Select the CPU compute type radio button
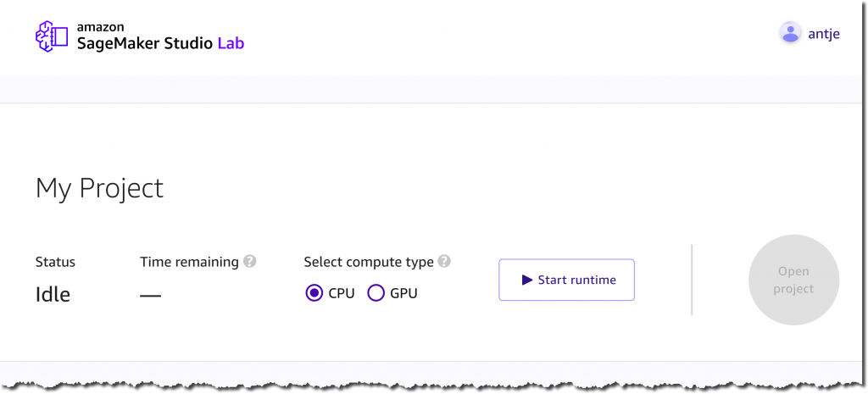Screen dimensions: 868x394 tap(314, 293)
